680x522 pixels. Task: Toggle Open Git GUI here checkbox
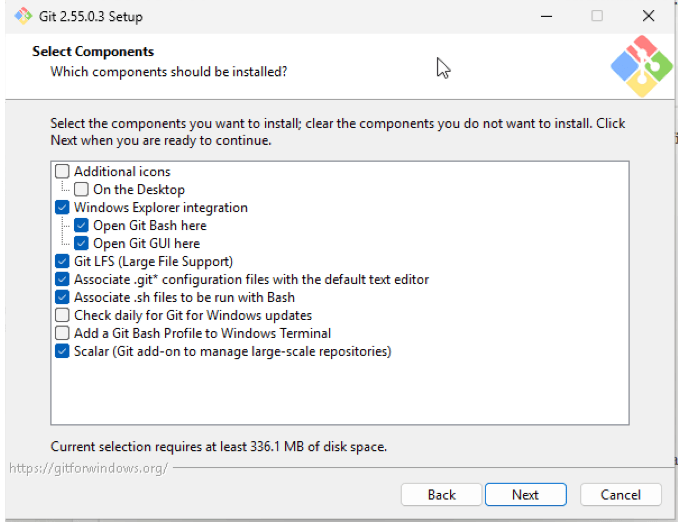[x=81, y=243]
